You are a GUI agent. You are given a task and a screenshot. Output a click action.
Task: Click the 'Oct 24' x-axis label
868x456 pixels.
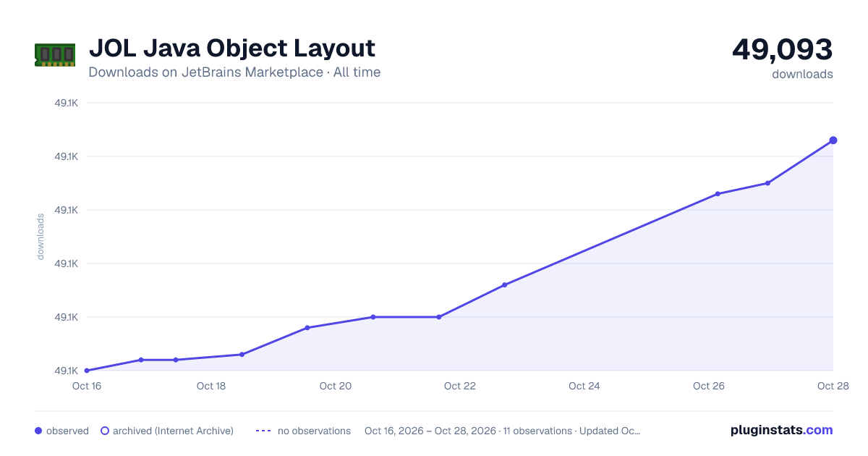pyautogui.click(x=584, y=386)
